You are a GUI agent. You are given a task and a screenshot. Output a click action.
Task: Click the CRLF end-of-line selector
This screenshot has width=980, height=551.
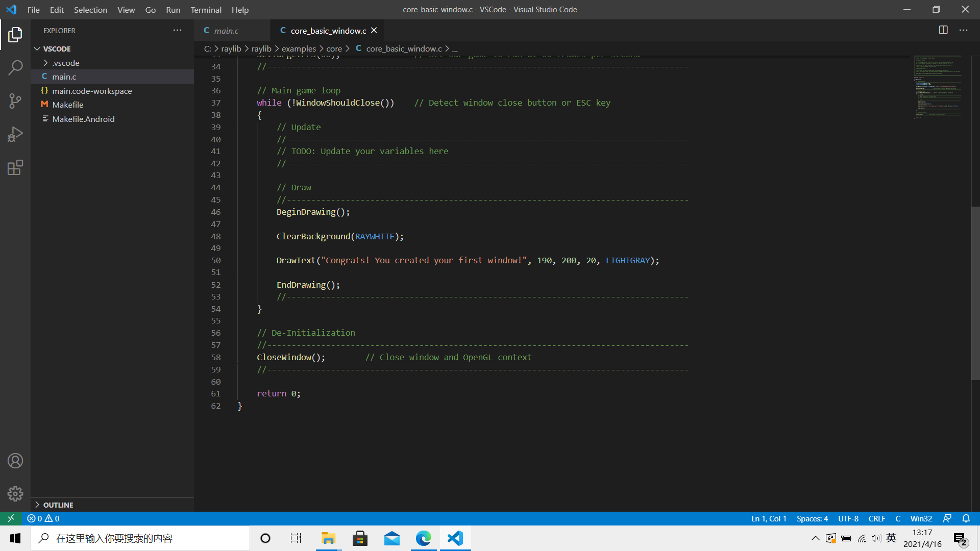[876, 518]
